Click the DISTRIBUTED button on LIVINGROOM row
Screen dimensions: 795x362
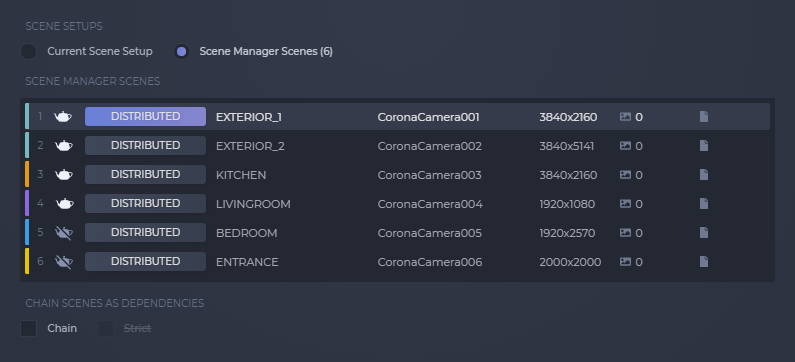pos(146,203)
